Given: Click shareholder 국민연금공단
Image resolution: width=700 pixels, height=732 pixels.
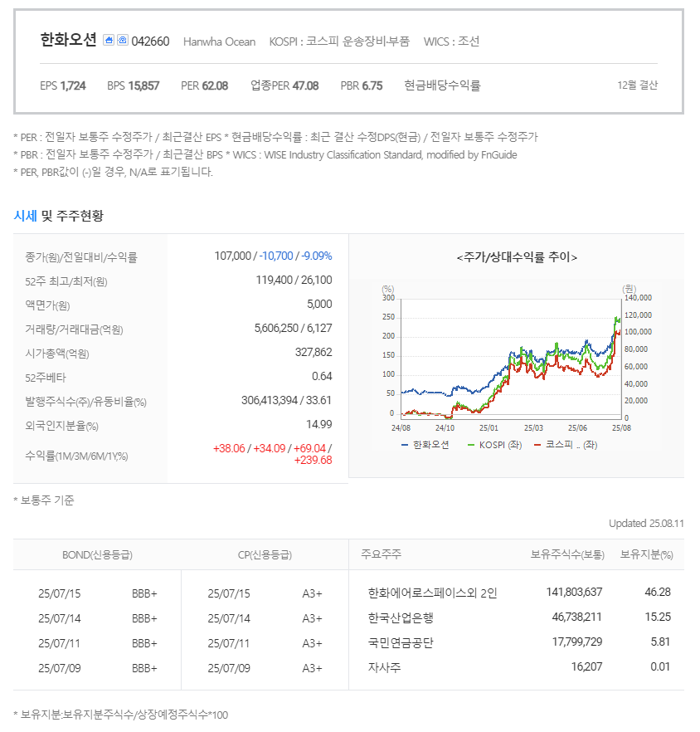Looking at the screenshot, I should (401, 643).
